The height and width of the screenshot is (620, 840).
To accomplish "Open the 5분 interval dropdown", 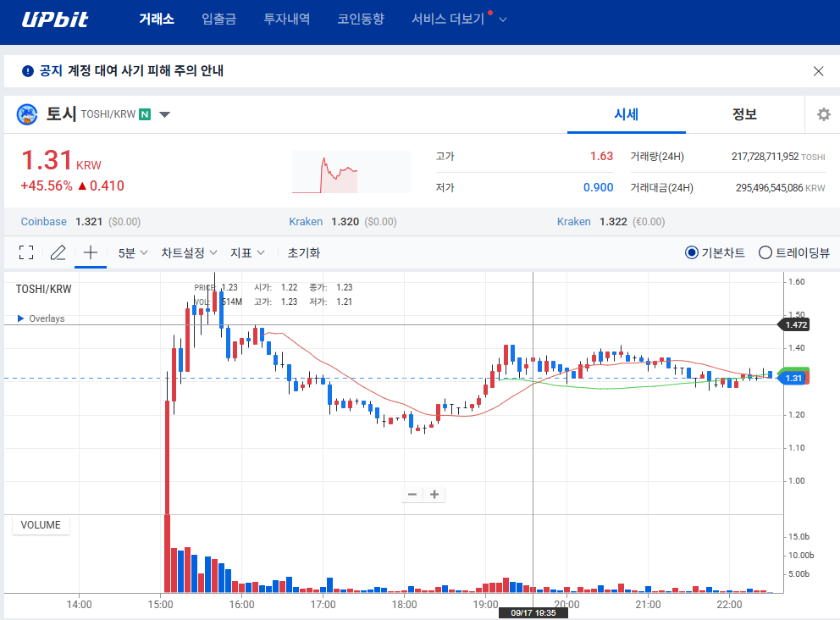I will (133, 252).
